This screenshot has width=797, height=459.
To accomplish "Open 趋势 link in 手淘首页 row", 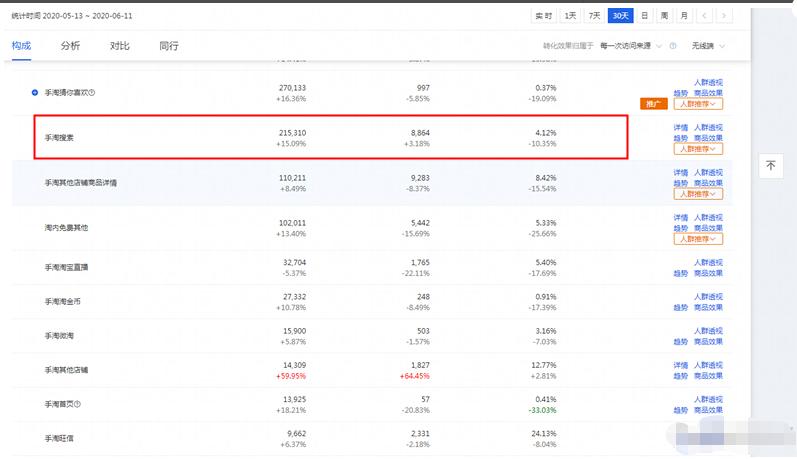I will (681, 410).
